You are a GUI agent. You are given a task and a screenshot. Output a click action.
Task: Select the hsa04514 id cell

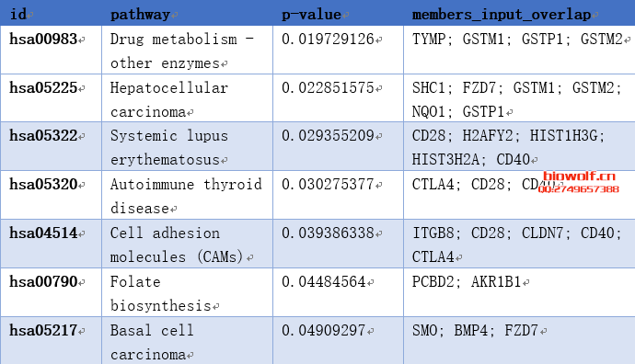click(x=51, y=244)
